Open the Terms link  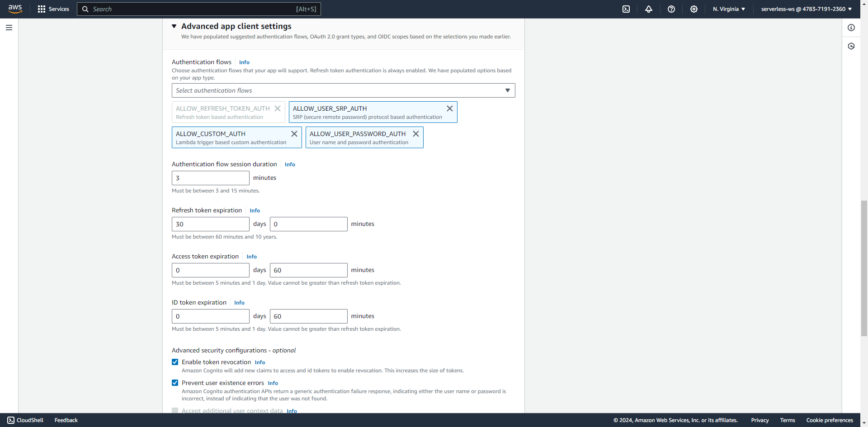(788, 420)
